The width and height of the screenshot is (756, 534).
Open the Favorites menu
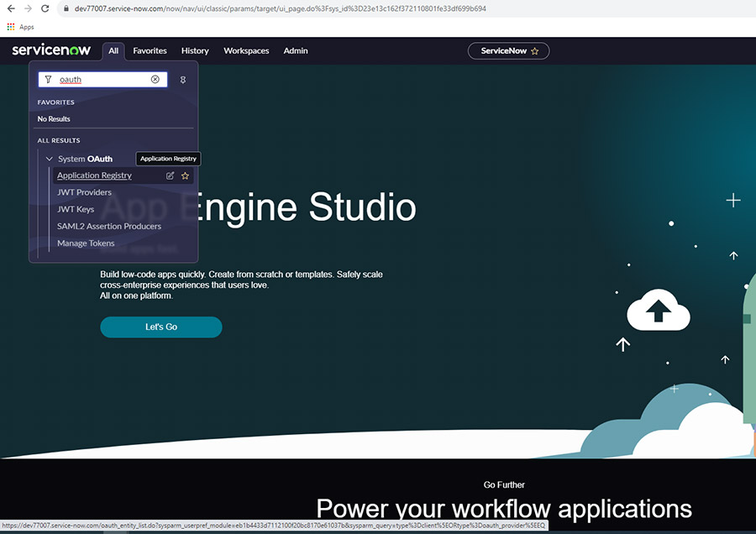click(x=150, y=50)
